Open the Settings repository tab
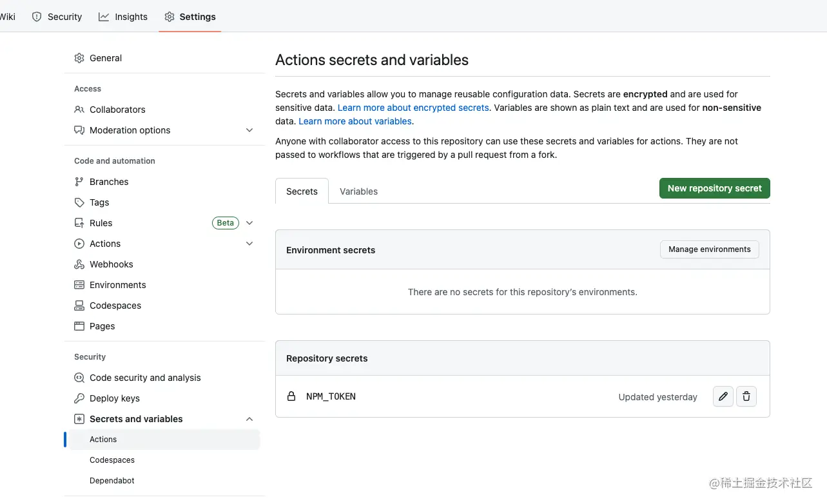The image size is (827, 504). click(x=190, y=17)
